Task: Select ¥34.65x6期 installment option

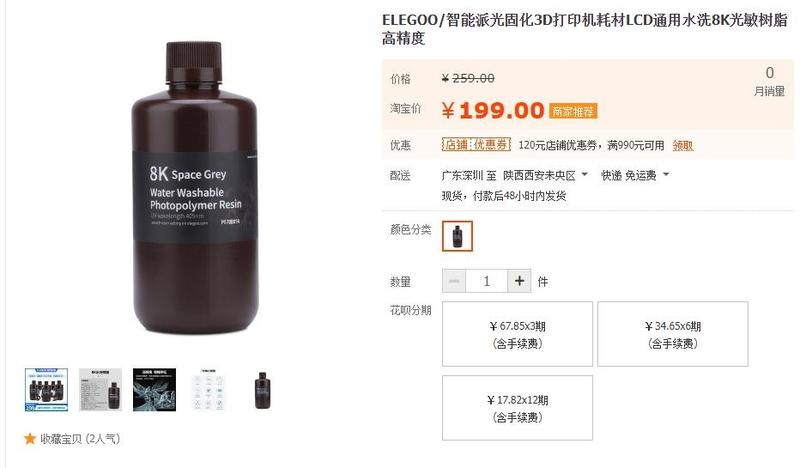Action: [x=673, y=334]
